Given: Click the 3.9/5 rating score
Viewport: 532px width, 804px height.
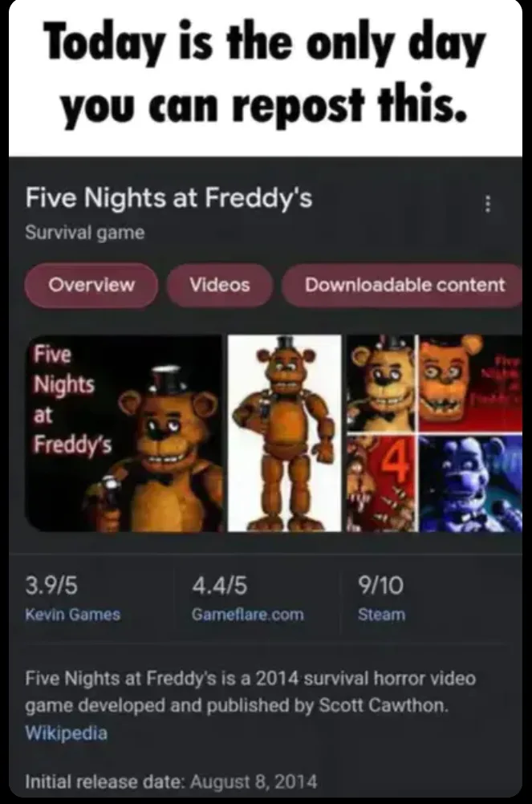Looking at the screenshot, I should point(52,585).
